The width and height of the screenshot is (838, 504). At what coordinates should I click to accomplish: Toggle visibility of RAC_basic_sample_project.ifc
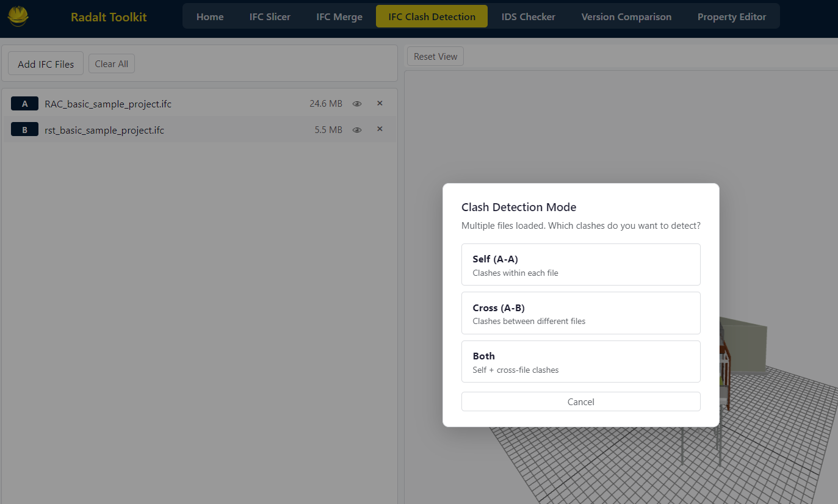[357, 103]
